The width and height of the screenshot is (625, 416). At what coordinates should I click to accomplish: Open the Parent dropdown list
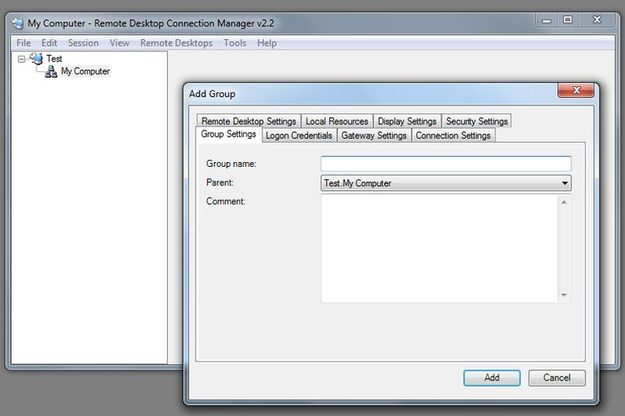point(564,183)
